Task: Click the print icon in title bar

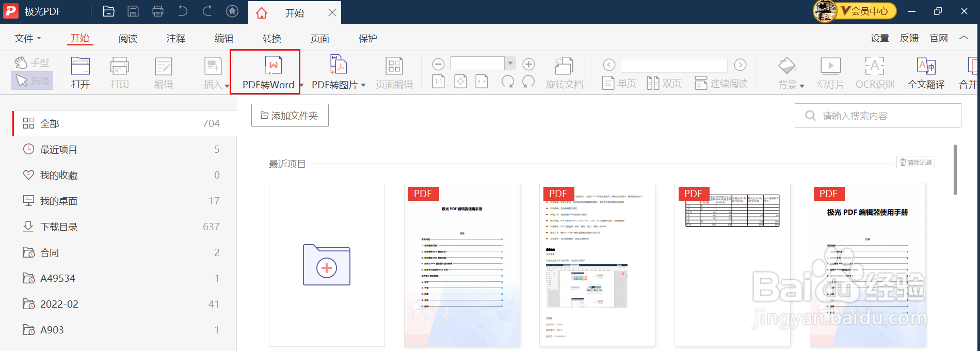Action: [x=158, y=11]
